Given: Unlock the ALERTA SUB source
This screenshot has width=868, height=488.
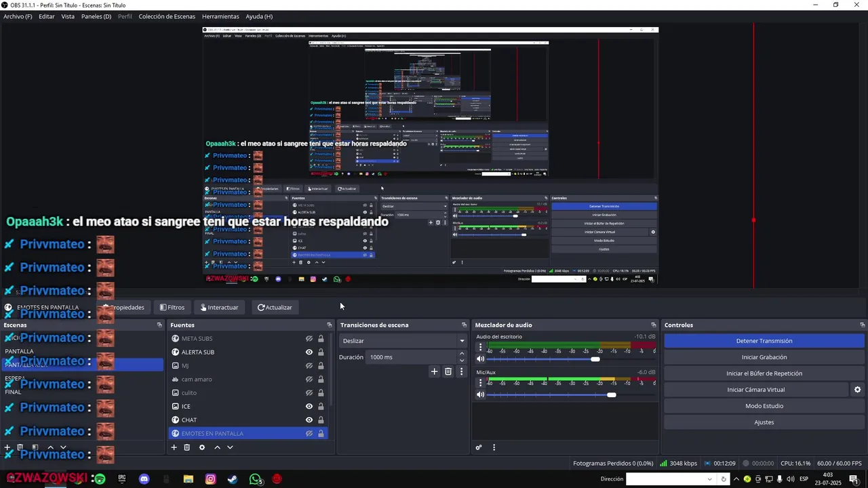Looking at the screenshot, I should pos(321,352).
